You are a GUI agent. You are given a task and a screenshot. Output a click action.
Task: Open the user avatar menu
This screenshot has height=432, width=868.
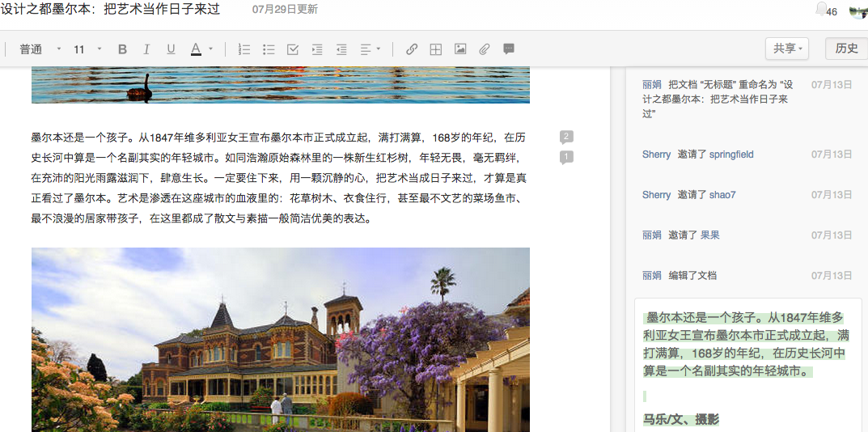[x=858, y=10]
